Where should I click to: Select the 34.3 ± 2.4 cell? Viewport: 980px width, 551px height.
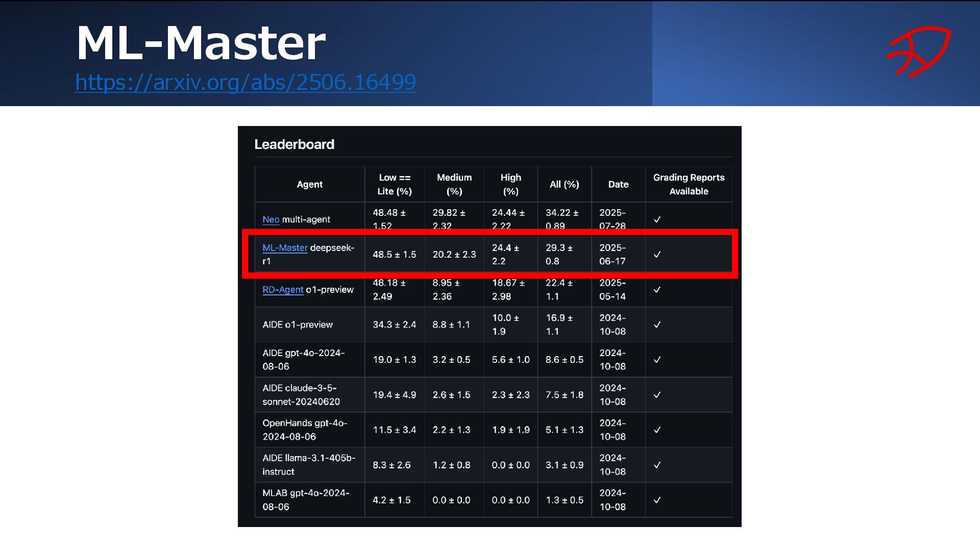[x=395, y=324]
